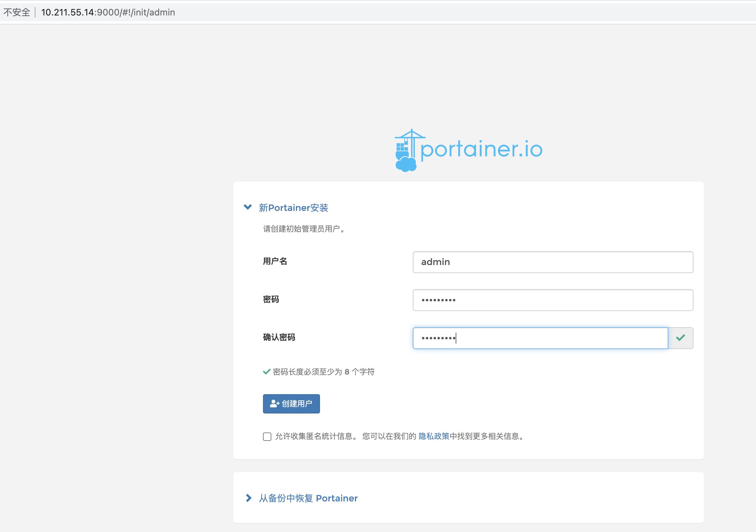Focus the 用户名 field containing admin
The height and width of the screenshot is (532, 756).
553,262
